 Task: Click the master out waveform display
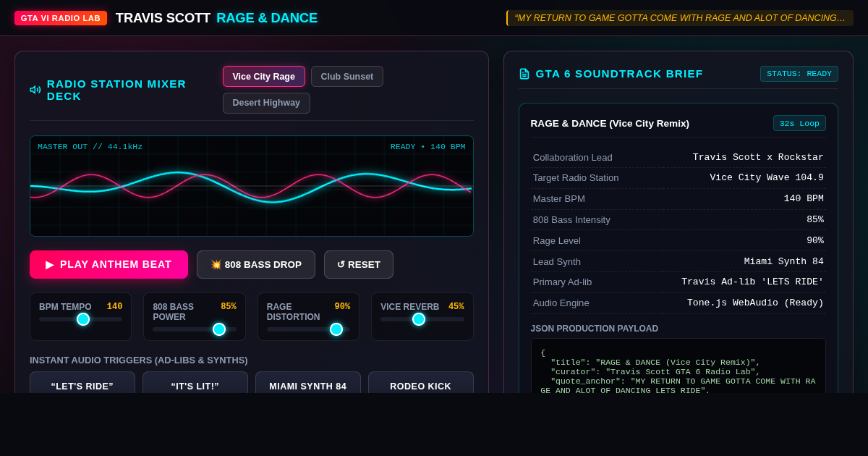coord(252,186)
